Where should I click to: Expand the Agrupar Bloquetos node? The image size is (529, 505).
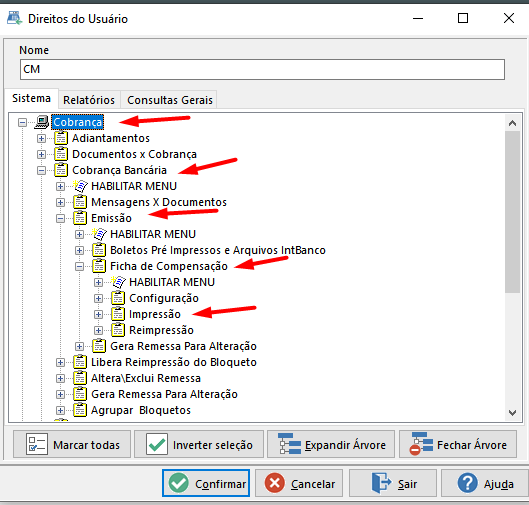(60, 410)
